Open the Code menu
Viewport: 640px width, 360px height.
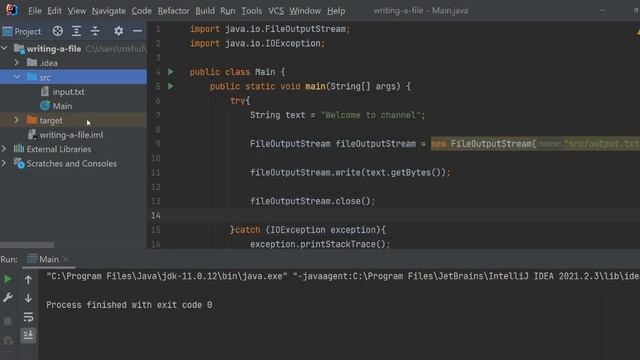click(x=142, y=11)
